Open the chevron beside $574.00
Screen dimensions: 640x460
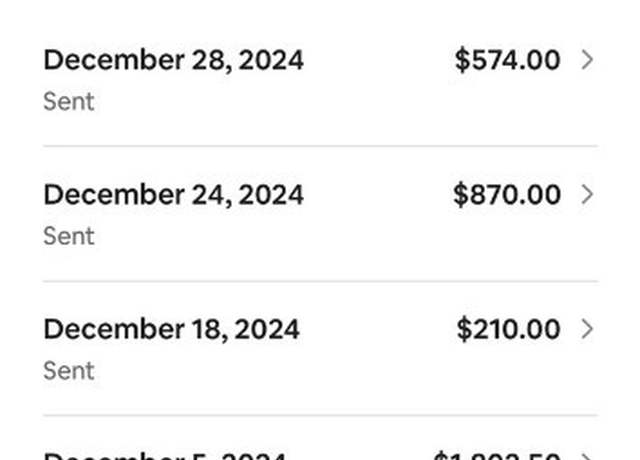tap(587, 60)
